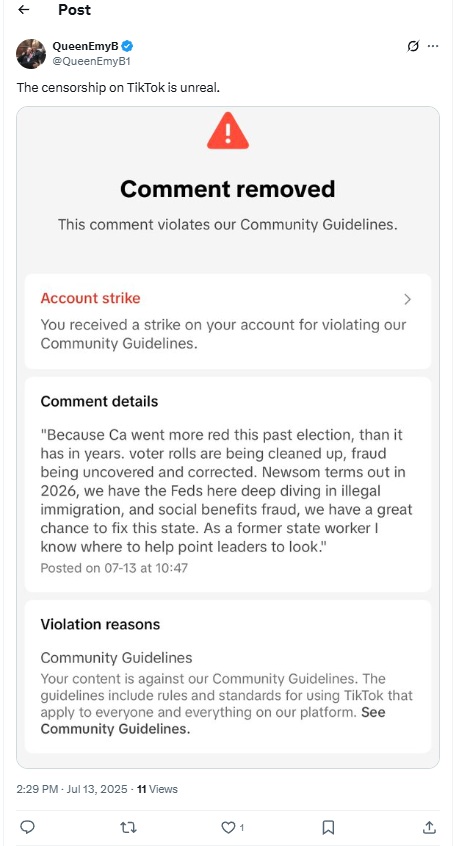This screenshot has width=472, height=846.
Task: Open QueenEmyB profile avatar
Action: [x=31, y=53]
